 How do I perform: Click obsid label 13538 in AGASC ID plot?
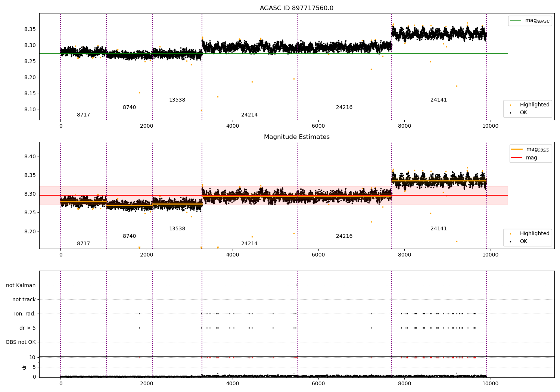(177, 100)
